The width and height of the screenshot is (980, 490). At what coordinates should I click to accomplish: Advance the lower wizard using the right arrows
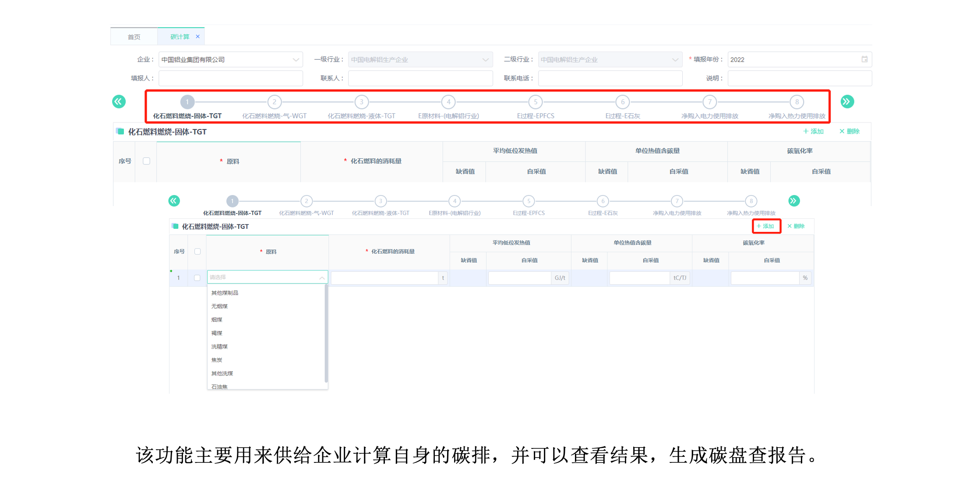click(794, 201)
